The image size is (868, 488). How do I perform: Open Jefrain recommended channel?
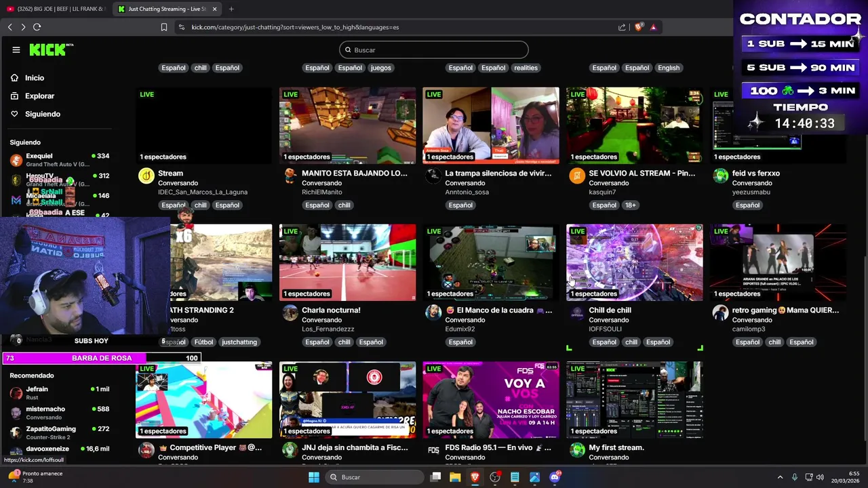click(x=60, y=393)
